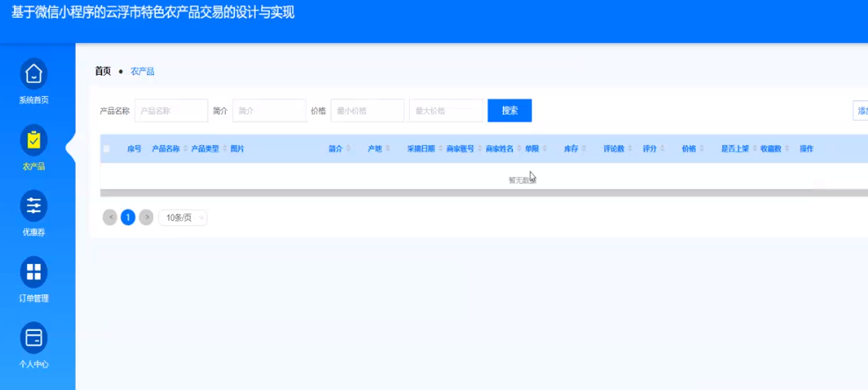Sort table by 产品类型 column arrows
This screenshot has width=868, height=390.
point(225,149)
